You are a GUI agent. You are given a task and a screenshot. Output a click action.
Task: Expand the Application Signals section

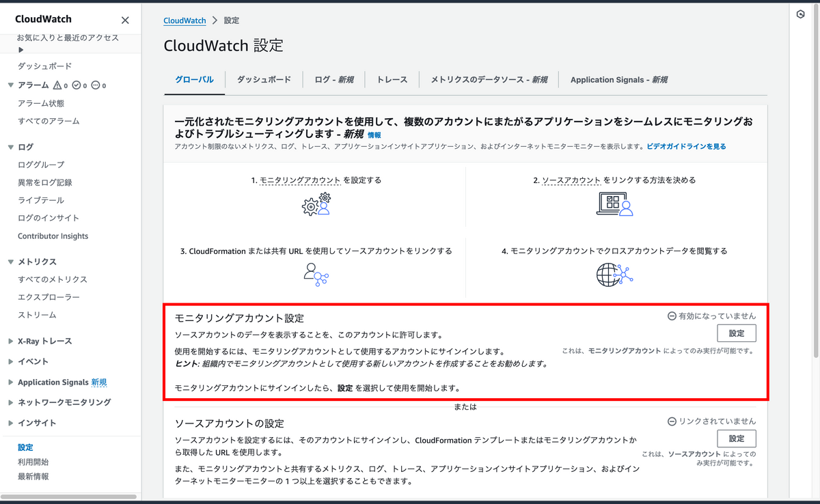pyautogui.click(x=10, y=382)
